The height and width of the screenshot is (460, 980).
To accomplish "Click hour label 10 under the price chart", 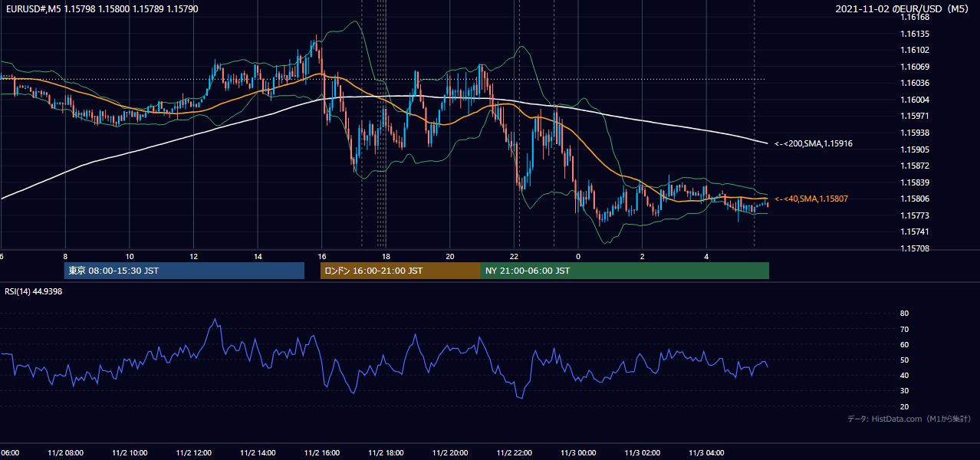I will click(130, 256).
